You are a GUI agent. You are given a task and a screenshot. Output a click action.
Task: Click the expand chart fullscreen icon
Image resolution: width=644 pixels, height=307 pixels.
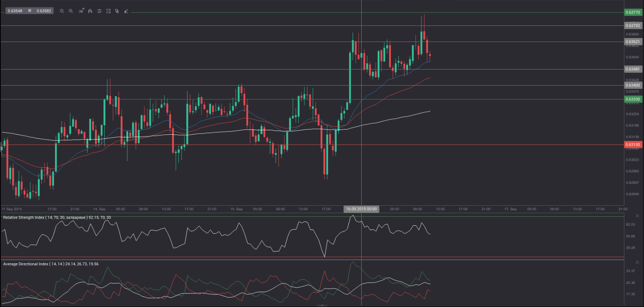pyautogui.click(x=108, y=11)
